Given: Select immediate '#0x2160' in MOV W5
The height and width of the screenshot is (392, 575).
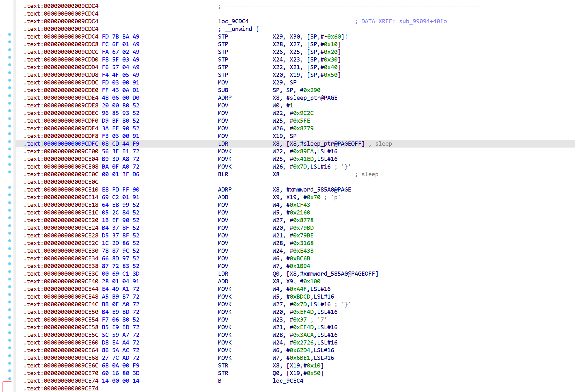Looking at the screenshot, I should (298, 213).
